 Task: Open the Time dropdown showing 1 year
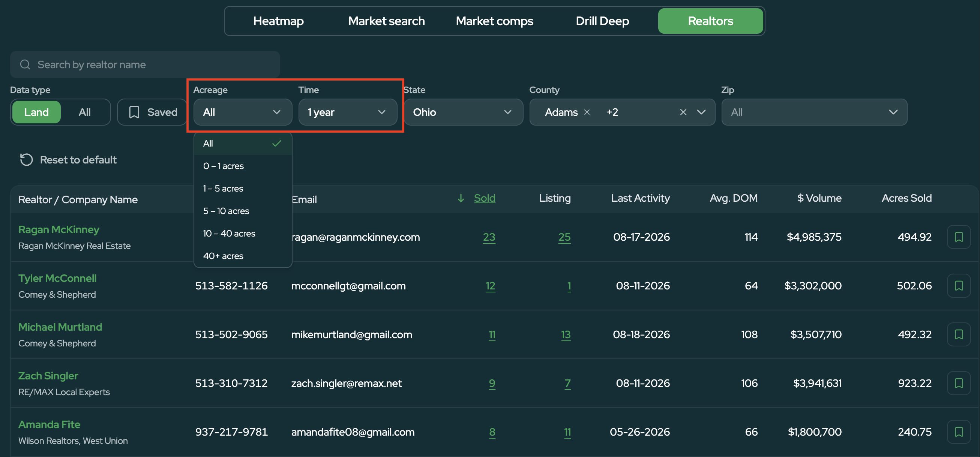point(348,112)
